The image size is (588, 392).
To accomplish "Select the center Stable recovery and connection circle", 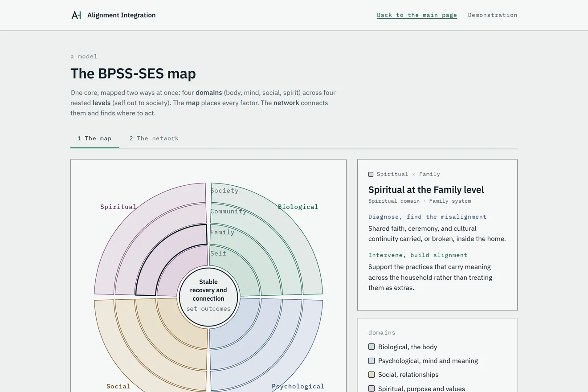I will [x=208, y=297].
